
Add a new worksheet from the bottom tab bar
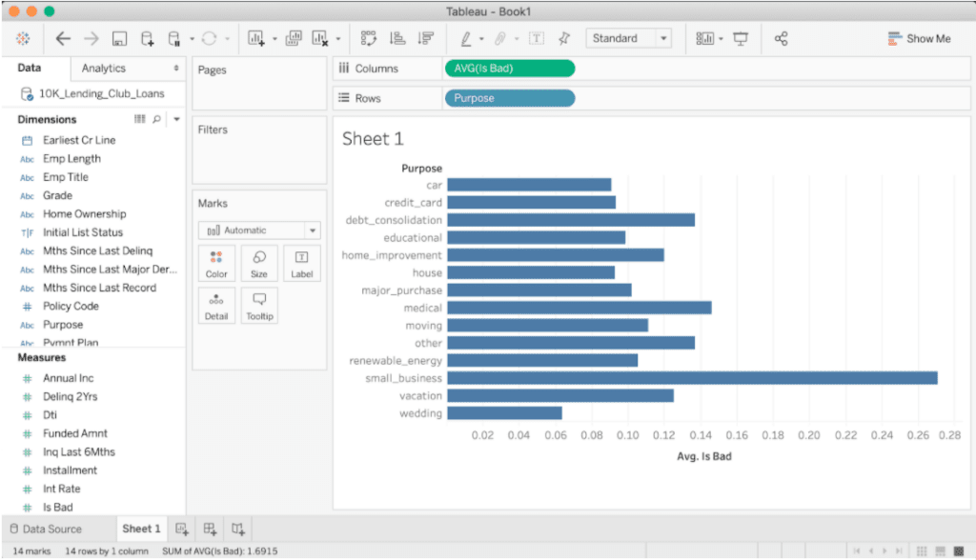click(182, 529)
